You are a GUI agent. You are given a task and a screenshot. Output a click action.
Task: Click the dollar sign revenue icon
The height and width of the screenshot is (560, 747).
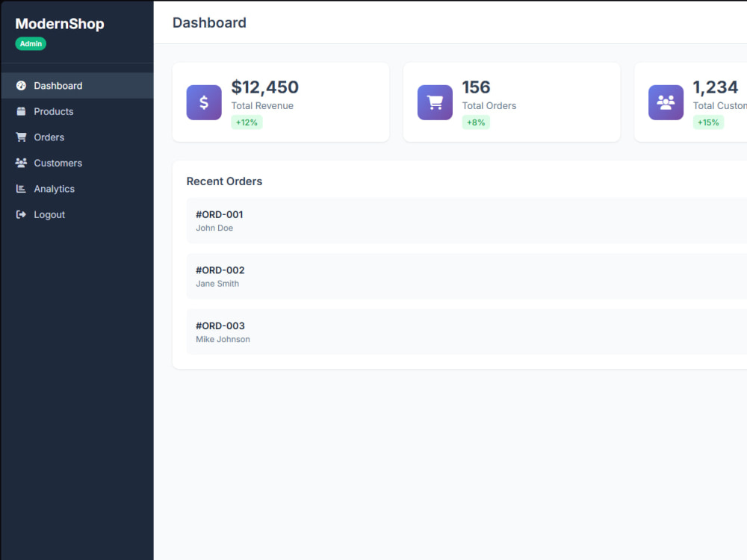pos(204,102)
